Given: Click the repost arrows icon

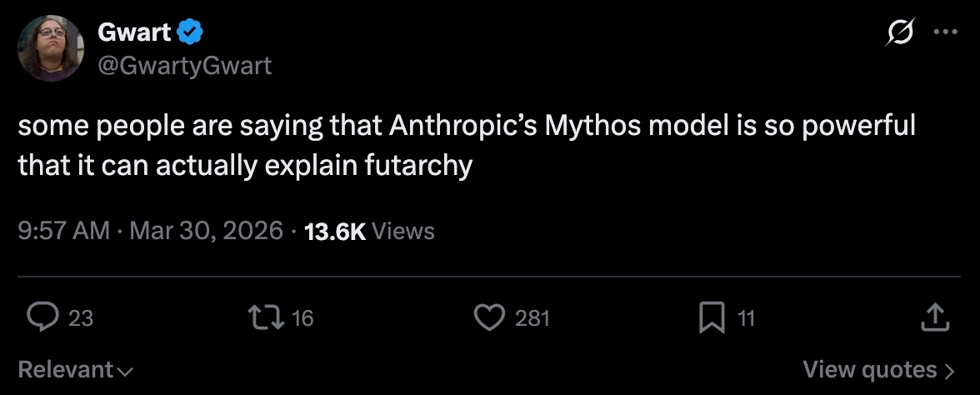Looking at the screenshot, I should pos(265,317).
